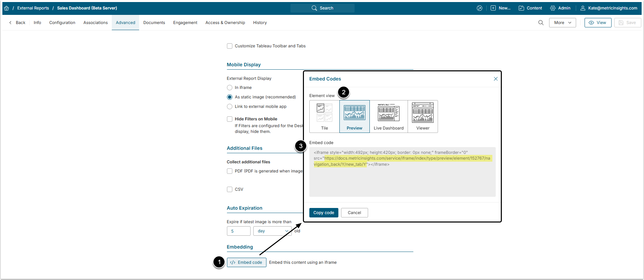
Task: Click the magnifier icon in the editor toolbar
Action: coord(541,23)
